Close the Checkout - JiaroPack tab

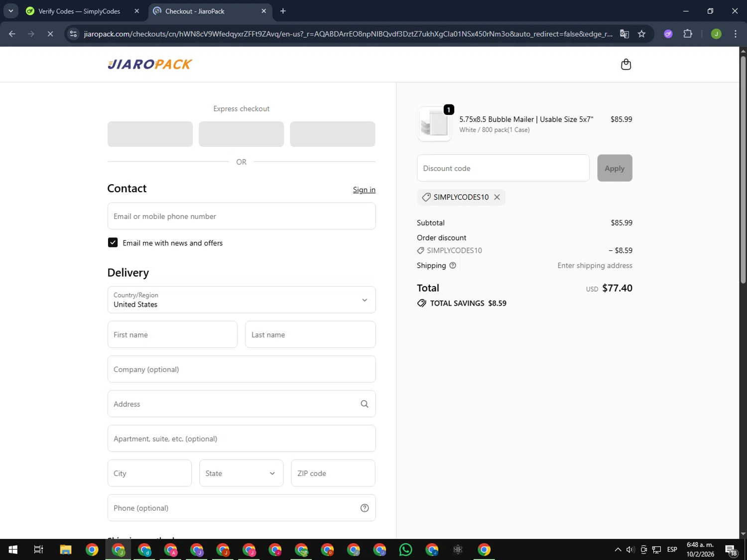pos(264,11)
